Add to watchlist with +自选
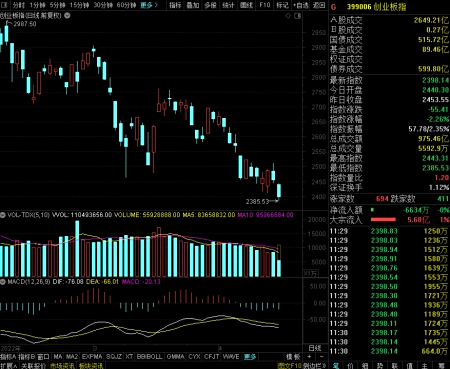Viewport: 450px width, 369px height. coord(301,5)
